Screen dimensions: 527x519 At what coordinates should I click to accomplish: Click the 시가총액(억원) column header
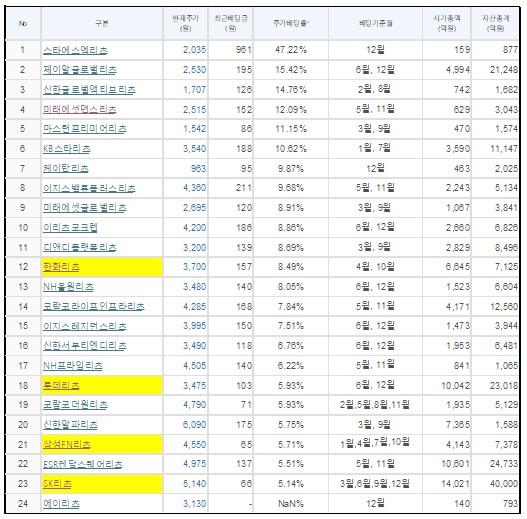447,23
